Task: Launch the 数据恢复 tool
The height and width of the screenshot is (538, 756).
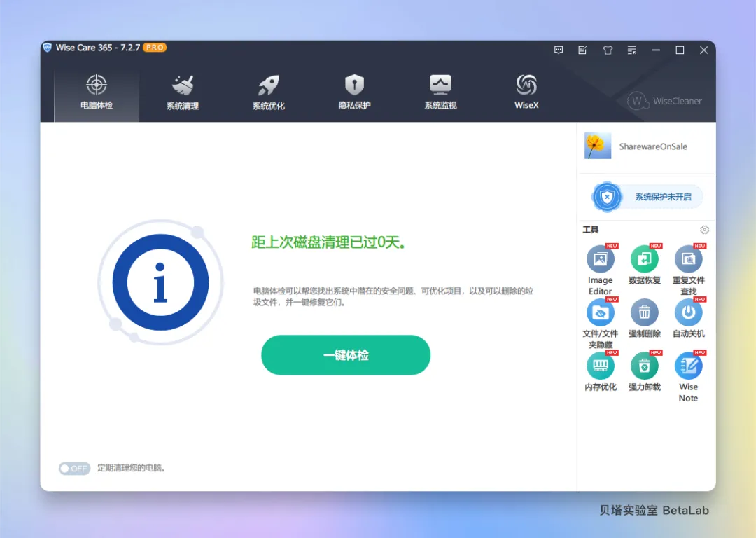Action: [645, 264]
